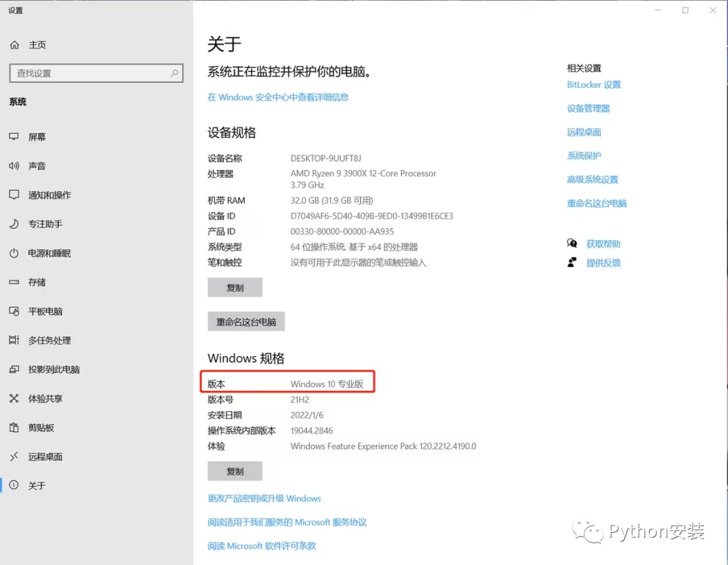The height and width of the screenshot is (565, 728).
Task: Click the Shared experiences icon
Action: point(14,398)
